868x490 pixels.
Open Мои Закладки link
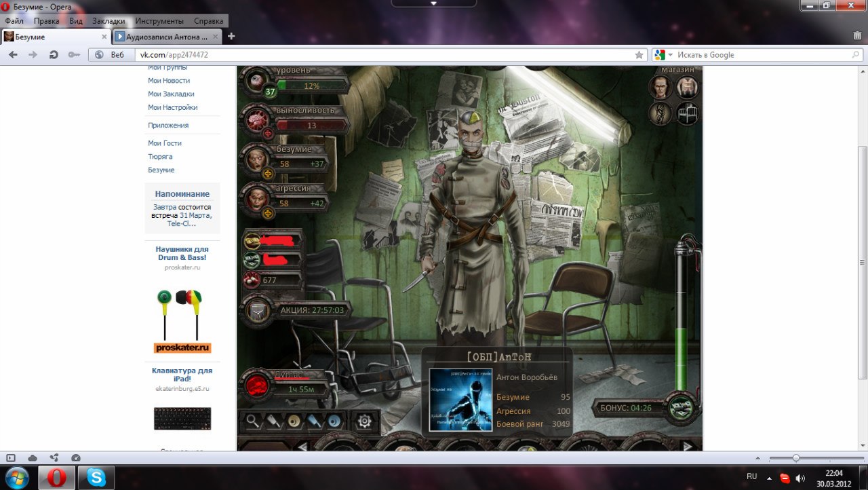click(x=171, y=94)
